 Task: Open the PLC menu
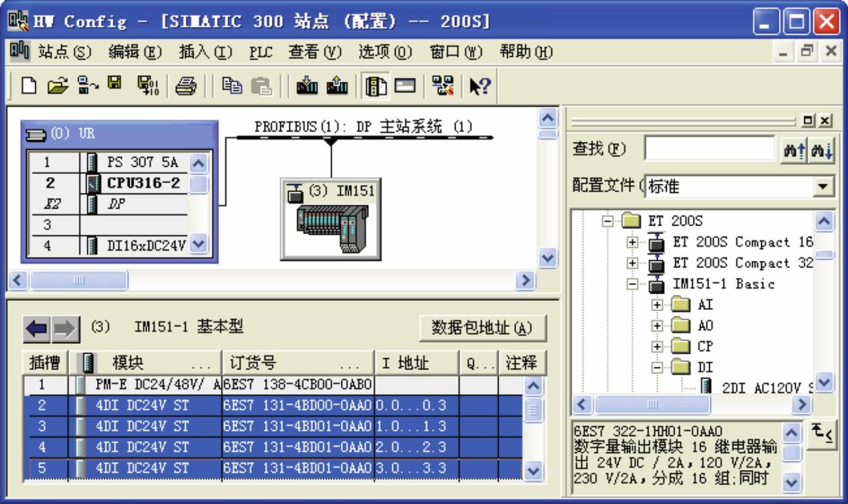coord(261,53)
